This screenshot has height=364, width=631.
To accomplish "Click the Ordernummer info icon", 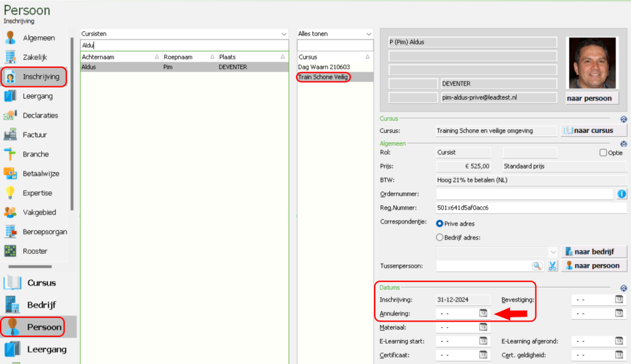I will coord(622,194).
